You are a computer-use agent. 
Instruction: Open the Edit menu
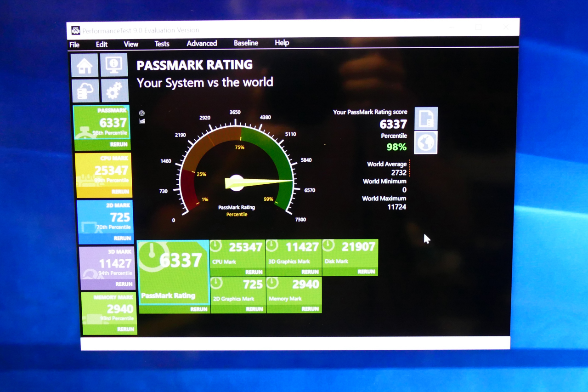point(102,44)
